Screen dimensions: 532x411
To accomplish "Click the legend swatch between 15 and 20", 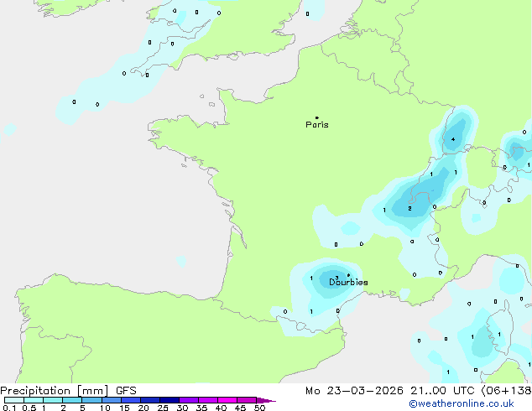I will point(130,400).
